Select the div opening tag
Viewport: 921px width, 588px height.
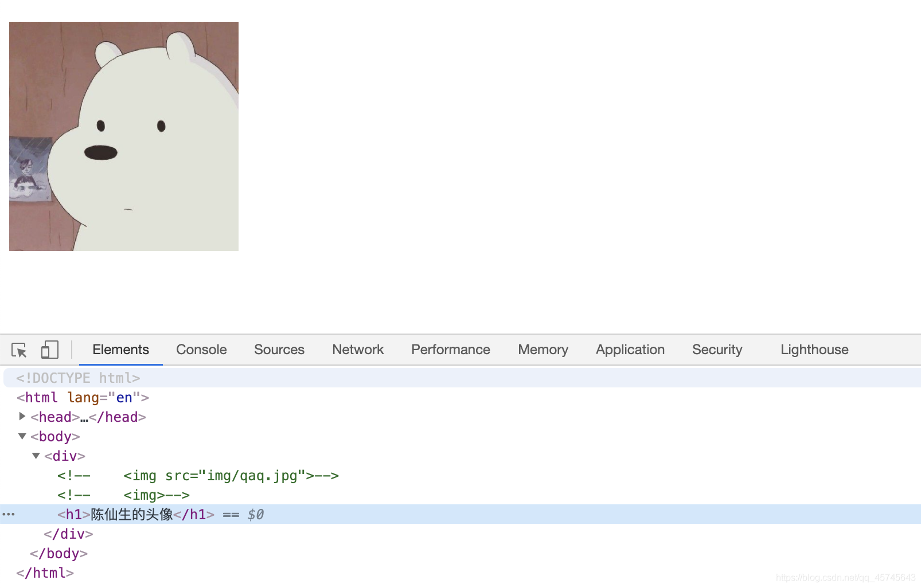click(65, 456)
